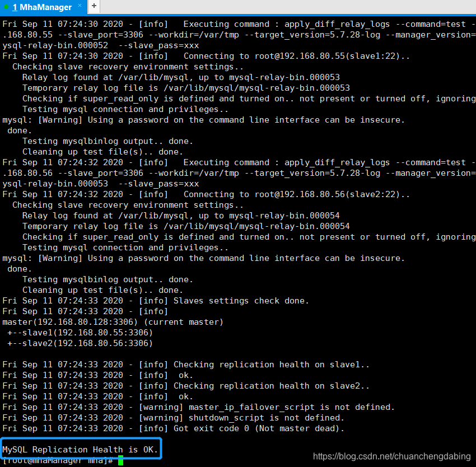Click the '+--slave1(192.168.80.55:3306)' line
The image size is (476, 467).
point(80,333)
